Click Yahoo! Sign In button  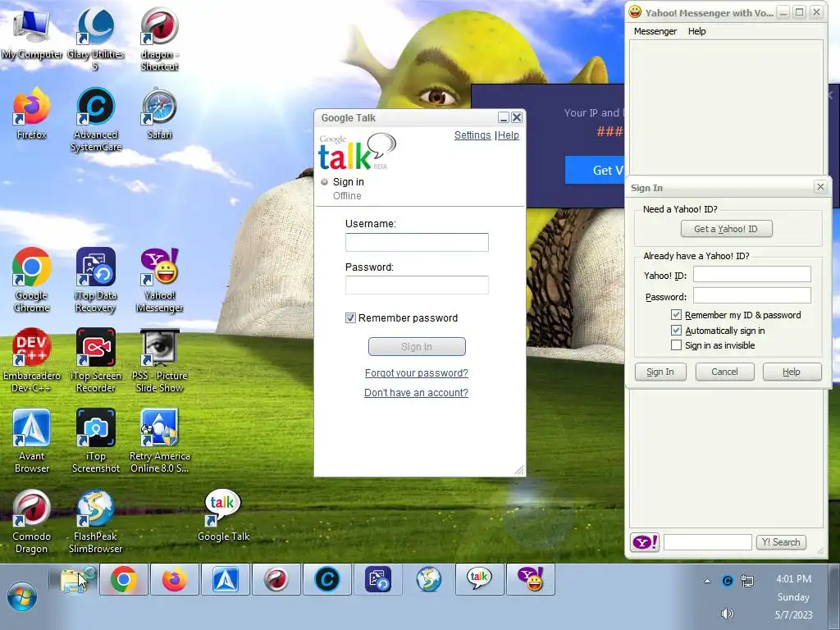[660, 372]
